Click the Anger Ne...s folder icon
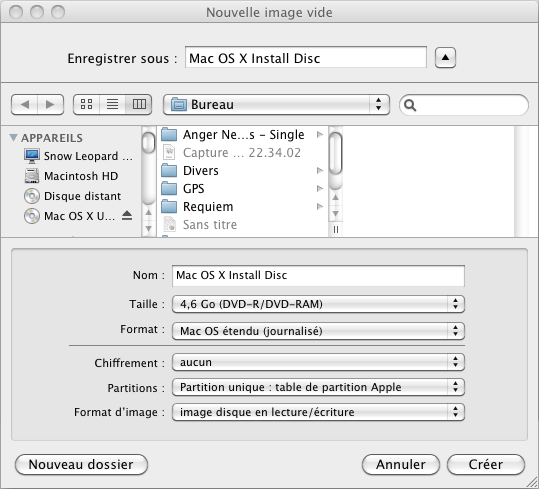The width and height of the screenshot is (539, 489). 169,134
